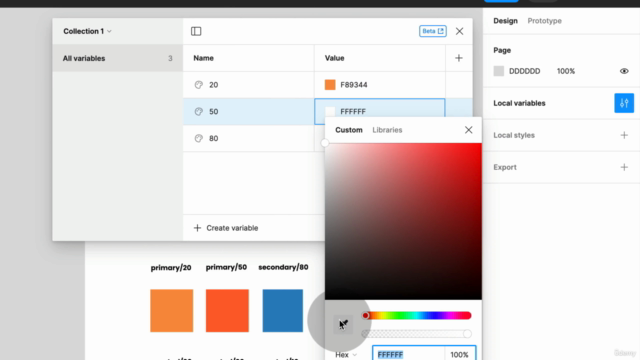Close the local variables window
This screenshot has width=640, height=360.
click(x=459, y=31)
